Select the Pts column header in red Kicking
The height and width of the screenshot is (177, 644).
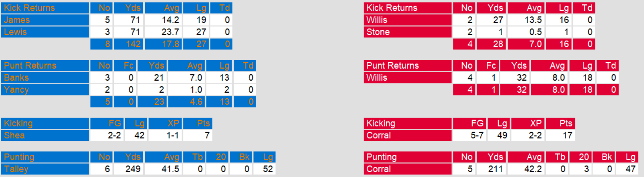click(561, 124)
